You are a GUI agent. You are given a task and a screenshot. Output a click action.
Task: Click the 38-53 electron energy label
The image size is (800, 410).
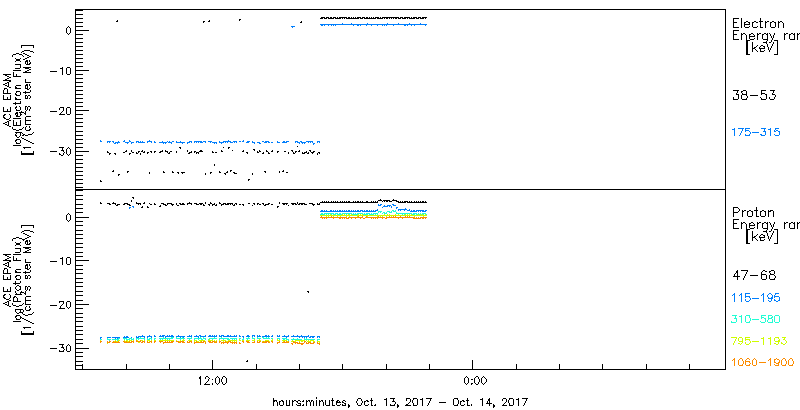(754, 95)
